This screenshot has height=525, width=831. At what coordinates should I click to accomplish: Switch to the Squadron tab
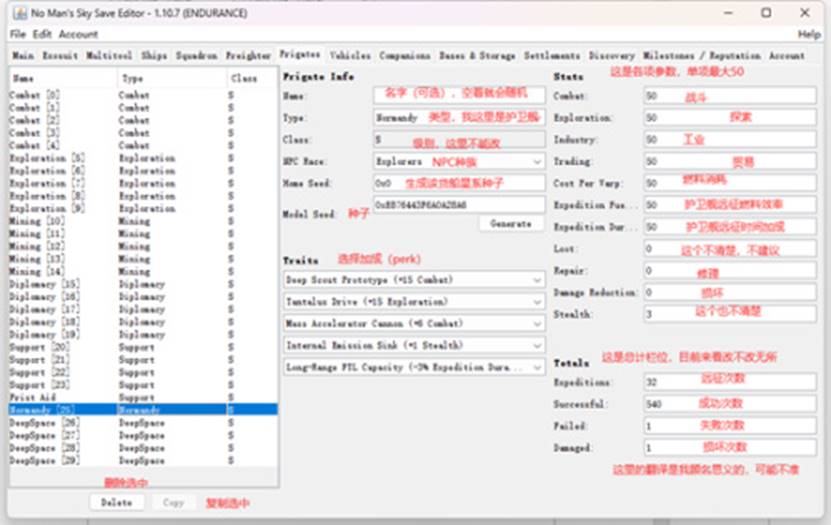click(x=197, y=56)
